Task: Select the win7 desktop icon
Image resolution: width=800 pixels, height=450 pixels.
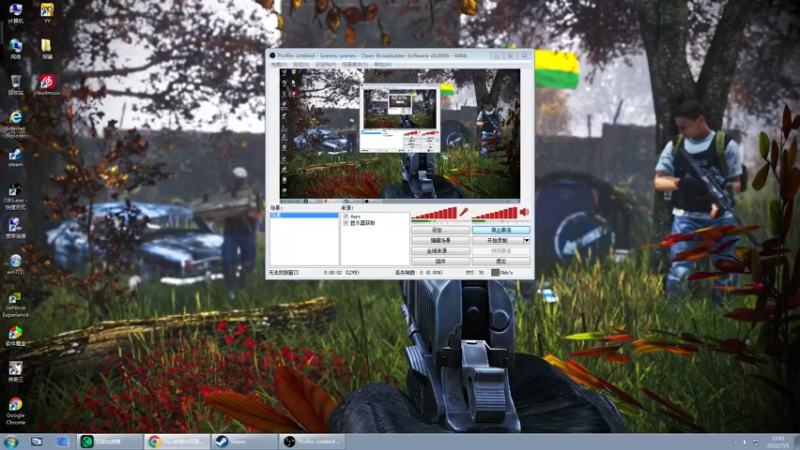Action: 15,264
